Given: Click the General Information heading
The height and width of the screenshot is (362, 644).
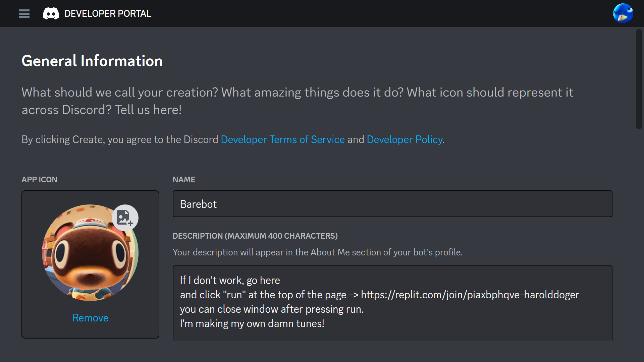Looking at the screenshot, I should tap(92, 61).
